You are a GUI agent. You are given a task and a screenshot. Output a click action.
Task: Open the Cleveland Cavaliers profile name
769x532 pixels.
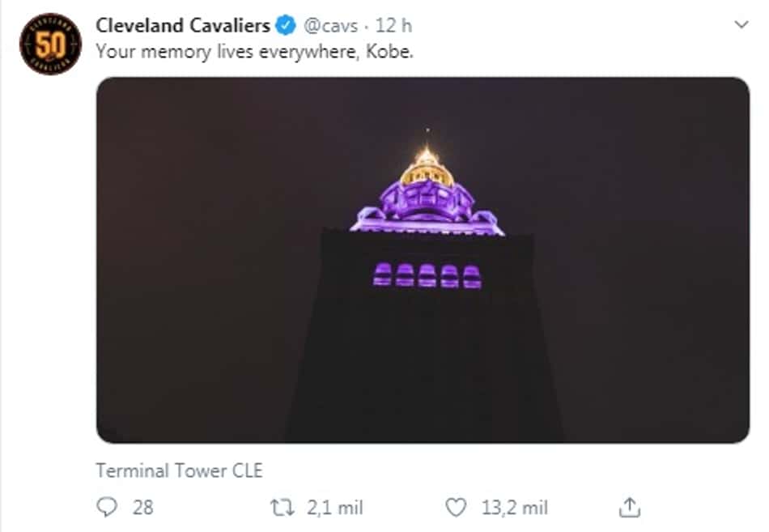tap(183, 26)
